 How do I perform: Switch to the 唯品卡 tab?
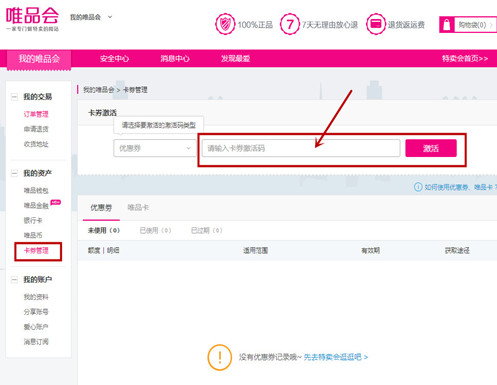click(x=138, y=208)
